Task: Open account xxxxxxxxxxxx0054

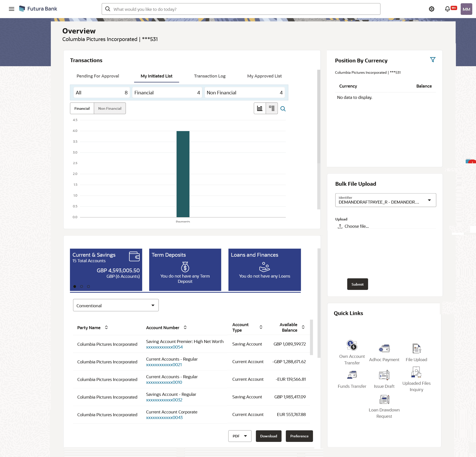Action: pyautogui.click(x=164, y=347)
